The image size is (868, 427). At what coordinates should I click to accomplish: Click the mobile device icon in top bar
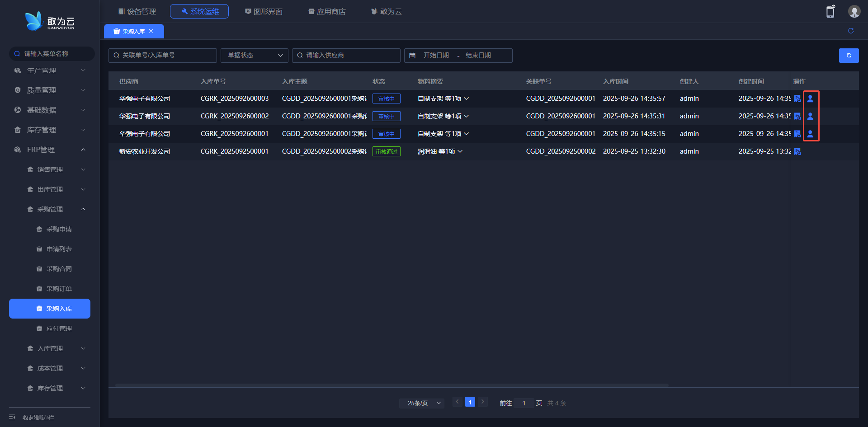coord(830,12)
